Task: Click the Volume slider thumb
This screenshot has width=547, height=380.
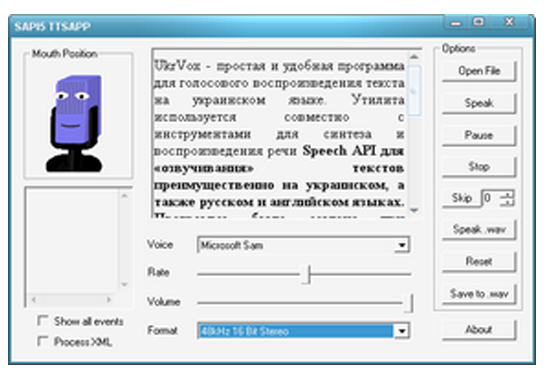Action: (x=409, y=303)
